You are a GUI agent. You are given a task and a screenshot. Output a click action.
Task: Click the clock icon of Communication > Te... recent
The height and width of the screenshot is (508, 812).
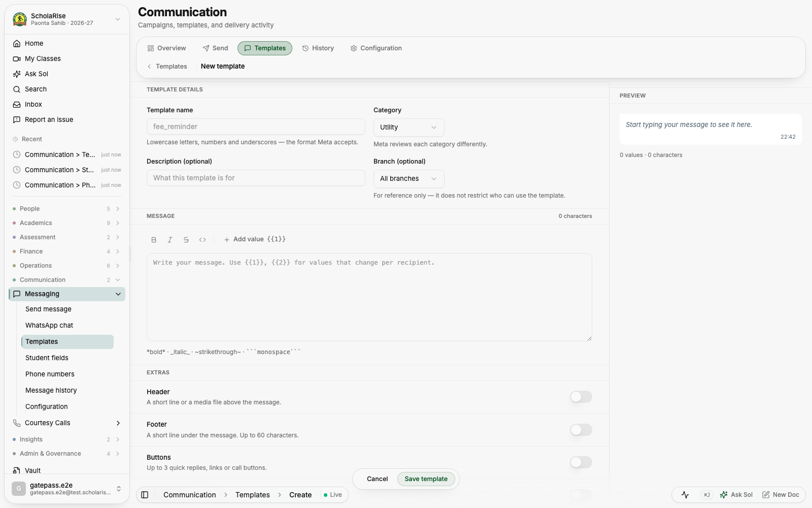[17, 154]
